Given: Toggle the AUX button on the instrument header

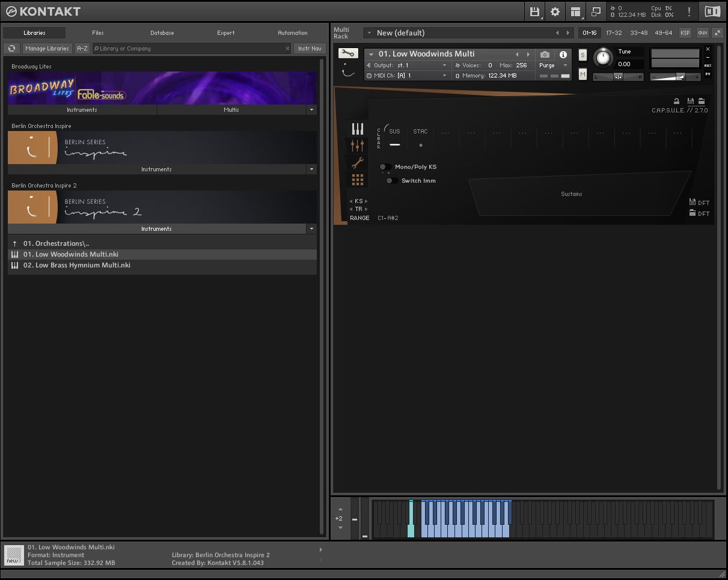Looking at the screenshot, I should click(x=708, y=66).
